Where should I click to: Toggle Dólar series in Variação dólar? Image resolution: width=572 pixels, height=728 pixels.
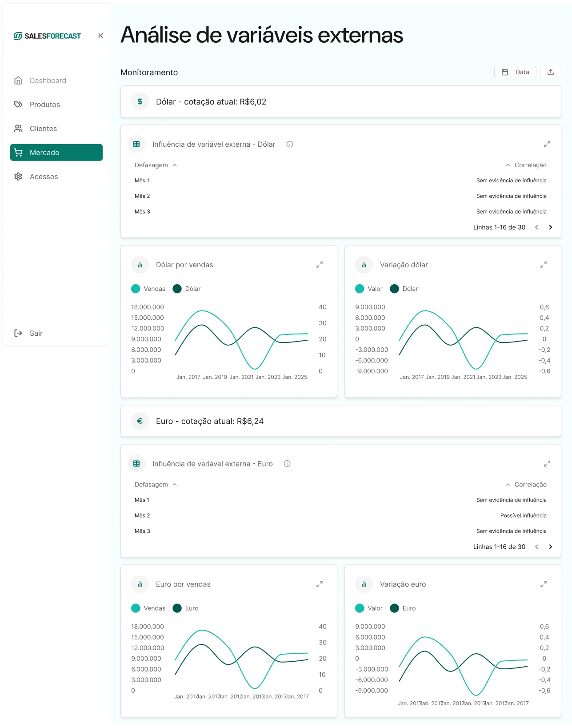point(404,289)
